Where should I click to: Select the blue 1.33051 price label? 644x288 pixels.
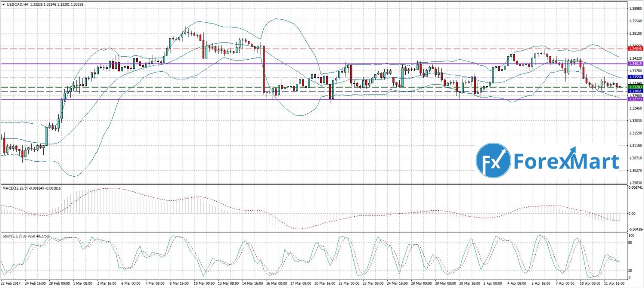pyautogui.click(x=635, y=92)
